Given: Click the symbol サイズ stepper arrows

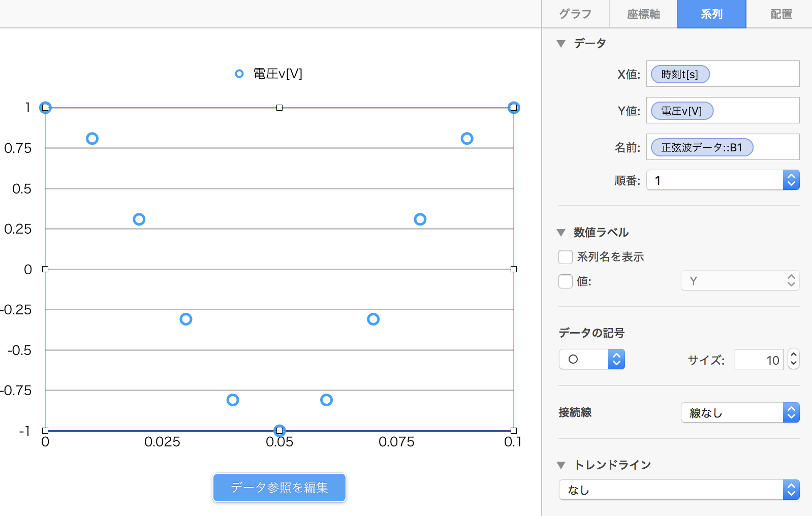Looking at the screenshot, I should (794, 360).
